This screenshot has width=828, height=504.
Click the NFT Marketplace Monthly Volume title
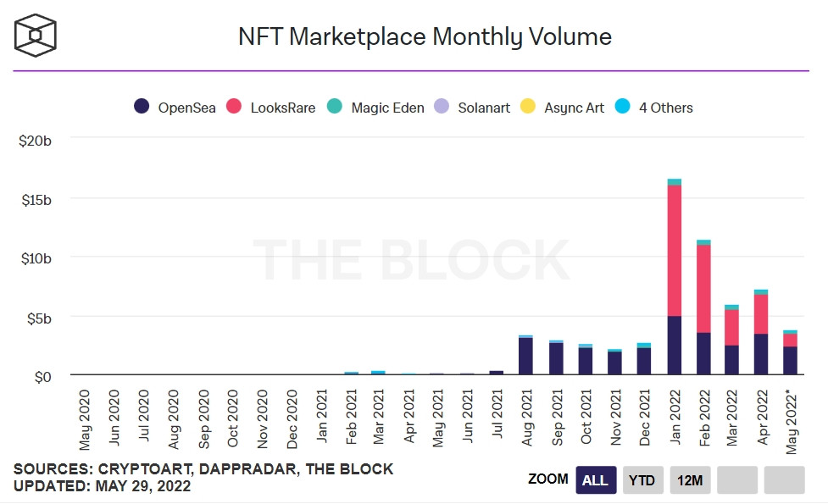(x=425, y=37)
